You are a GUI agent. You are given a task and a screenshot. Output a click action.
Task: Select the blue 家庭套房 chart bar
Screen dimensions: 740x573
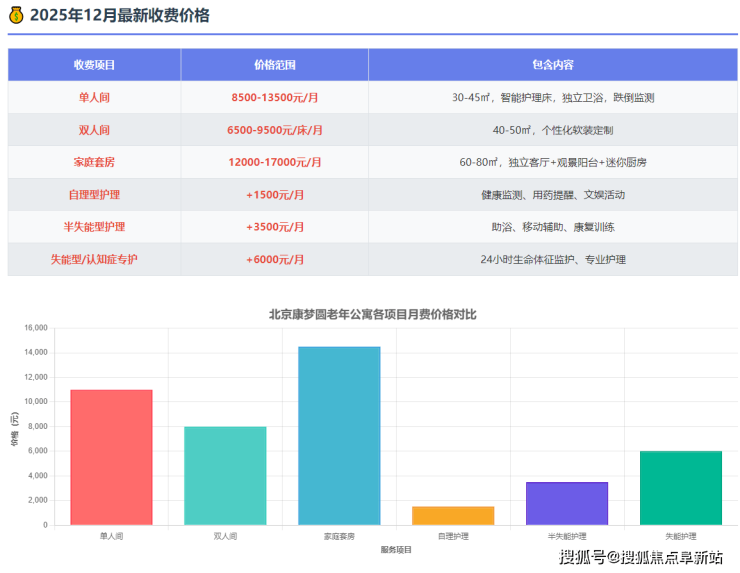point(339,436)
